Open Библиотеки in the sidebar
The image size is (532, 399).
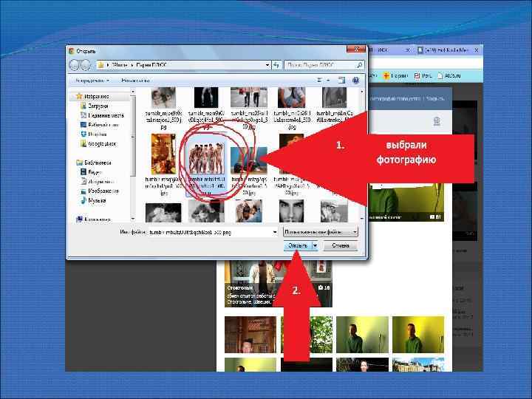coord(94,163)
